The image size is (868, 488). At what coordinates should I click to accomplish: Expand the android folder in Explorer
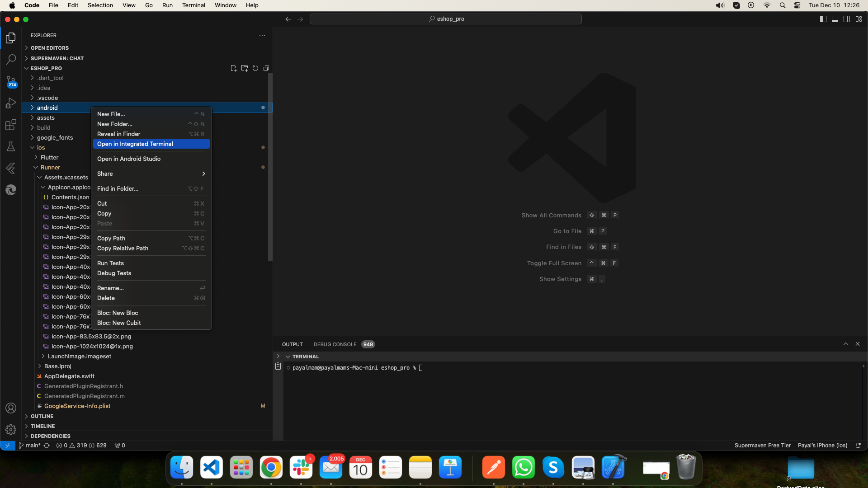[x=32, y=107]
